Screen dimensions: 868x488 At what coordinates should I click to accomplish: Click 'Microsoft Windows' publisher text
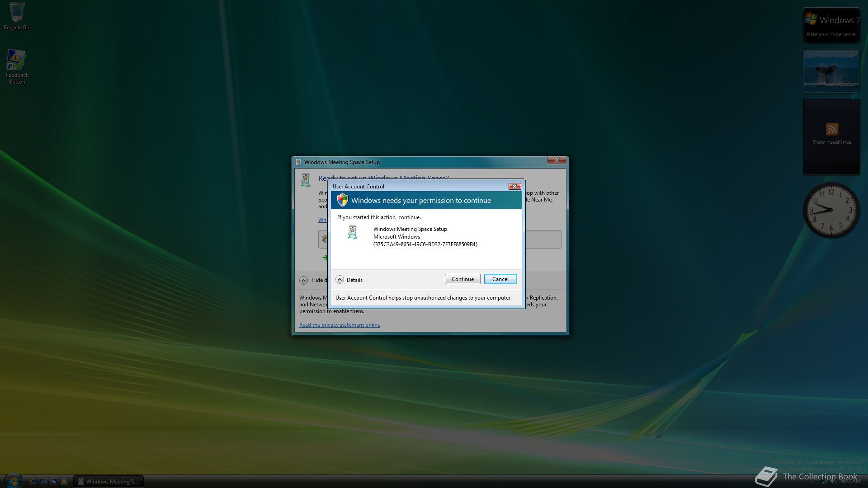pos(396,237)
